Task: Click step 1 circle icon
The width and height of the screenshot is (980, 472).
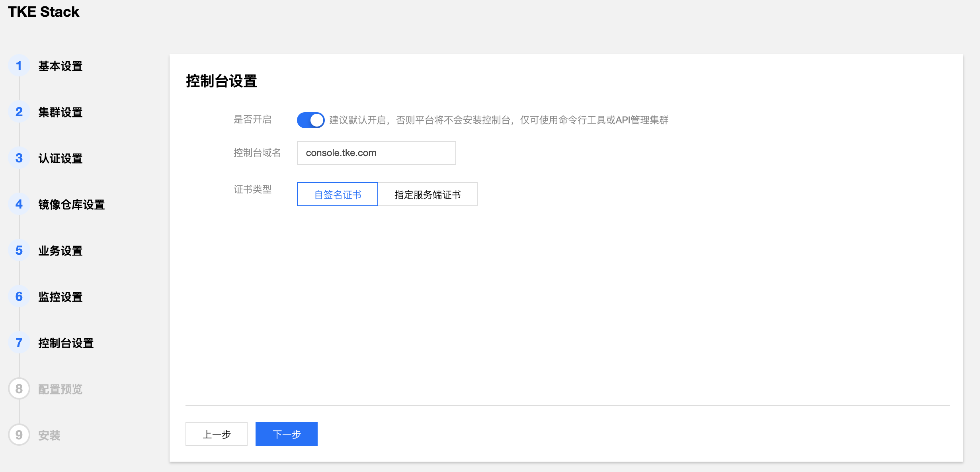Action: point(19,66)
